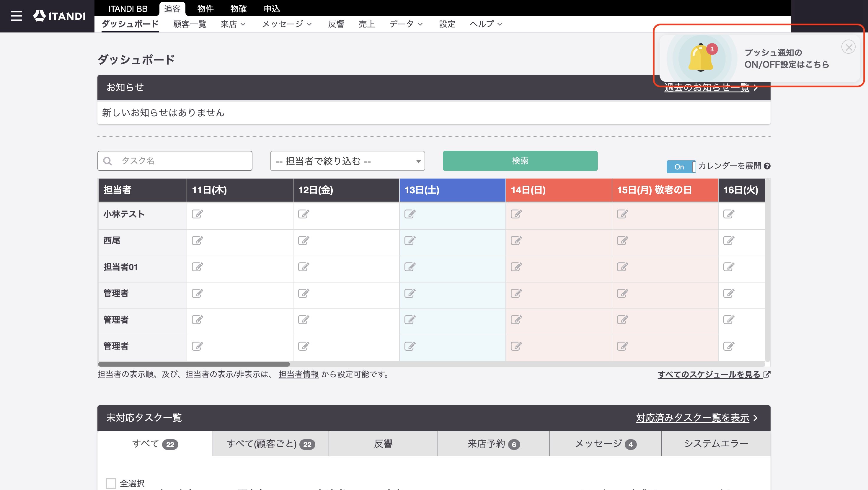Expand the データ menu
Screen dimensions: 868x490
pos(406,24)
